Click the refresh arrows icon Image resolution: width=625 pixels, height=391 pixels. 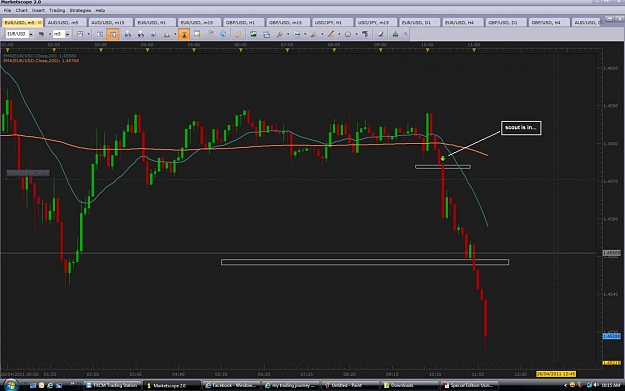pyautogui.click(x=210, y=34)
